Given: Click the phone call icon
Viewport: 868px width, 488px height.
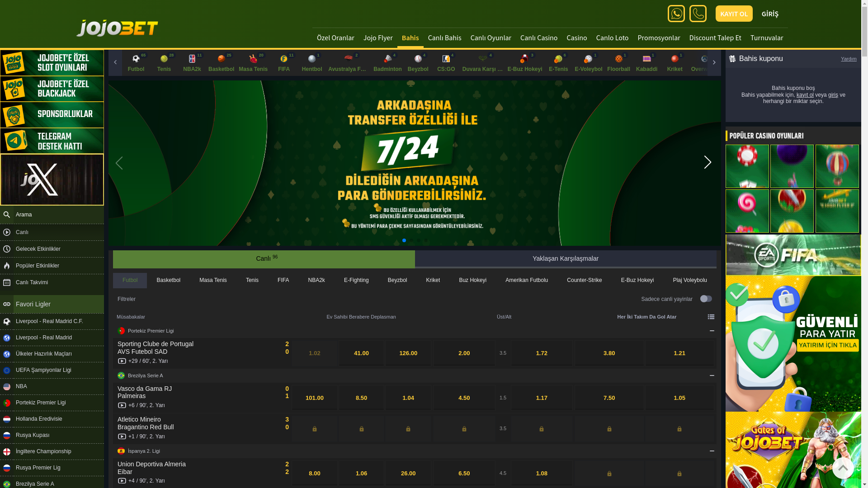Looking at the screenshot, I should [x=698, y=14].
